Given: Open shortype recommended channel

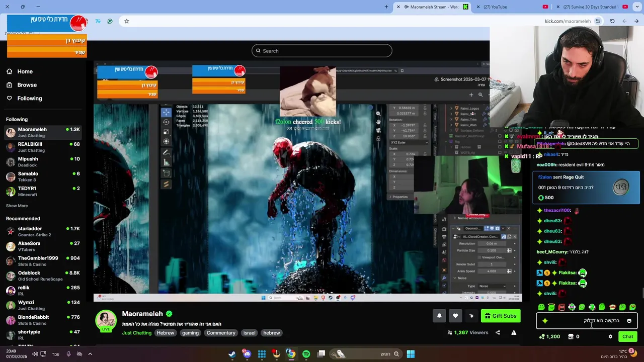Looking at the screenshot, I should point(43,335).
